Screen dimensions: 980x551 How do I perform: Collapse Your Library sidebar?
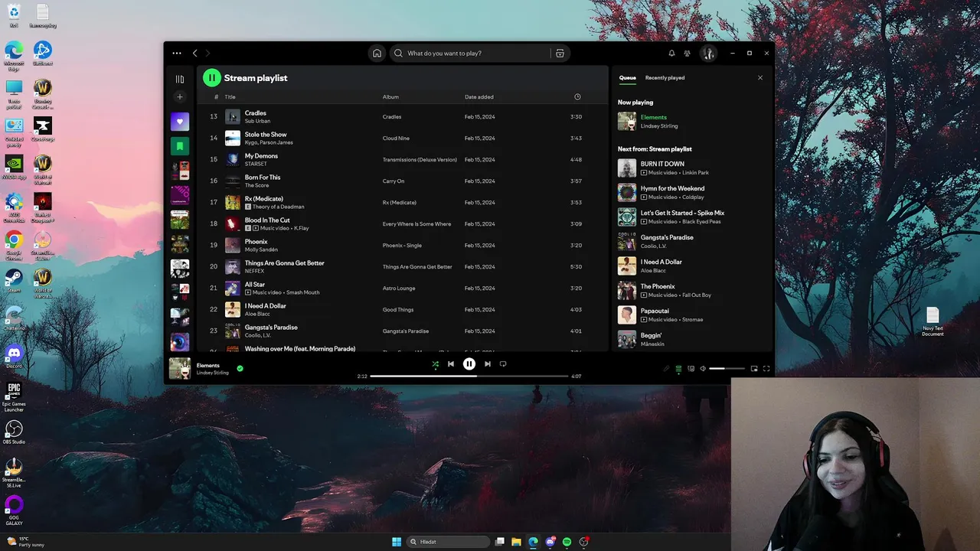click(x=180, y=79)
